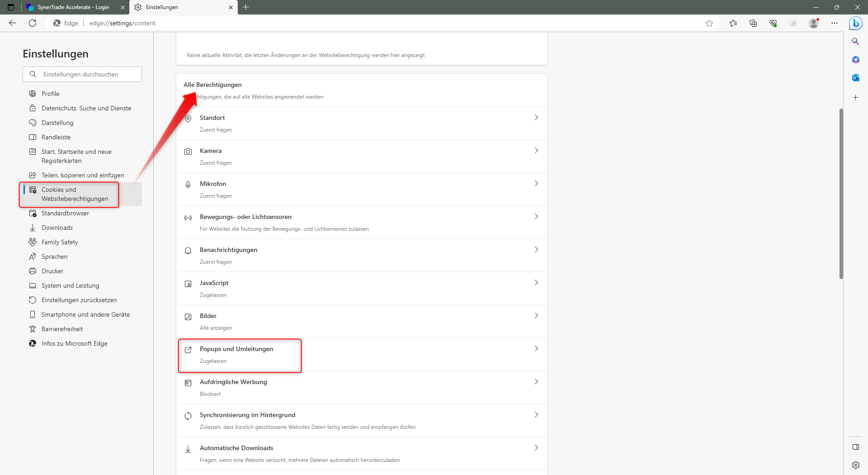The image size is (868, 475).
Task: Expand Standort permission chevron
Action: 536,118
